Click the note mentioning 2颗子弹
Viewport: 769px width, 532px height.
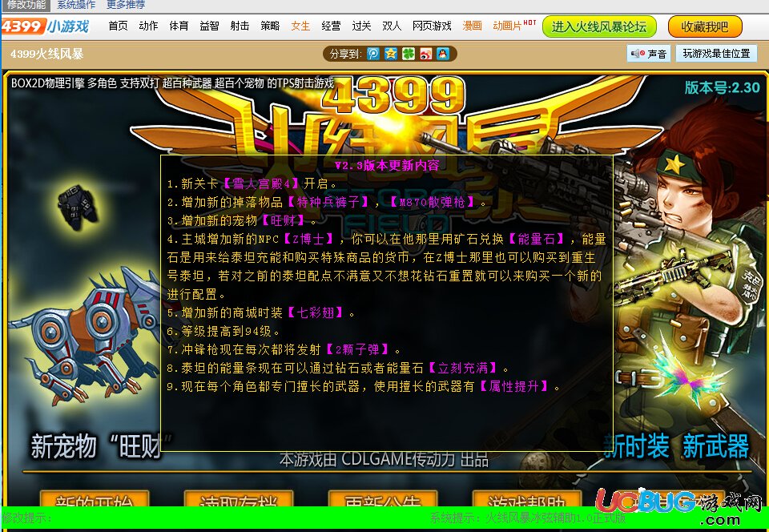click(x=284, y=349)
